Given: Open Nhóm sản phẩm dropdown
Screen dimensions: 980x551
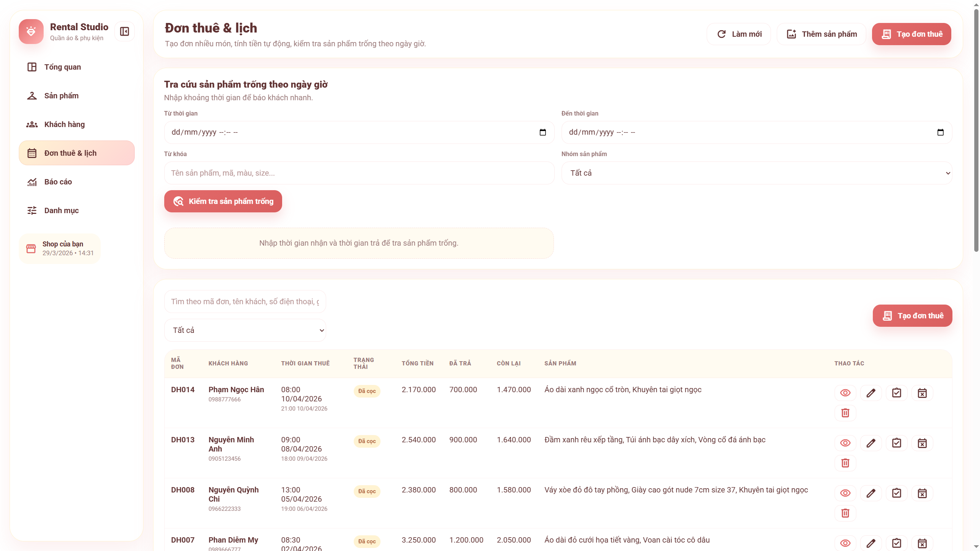Looking at the screenshot, I should pyautogui.click(x=756, y=173).
